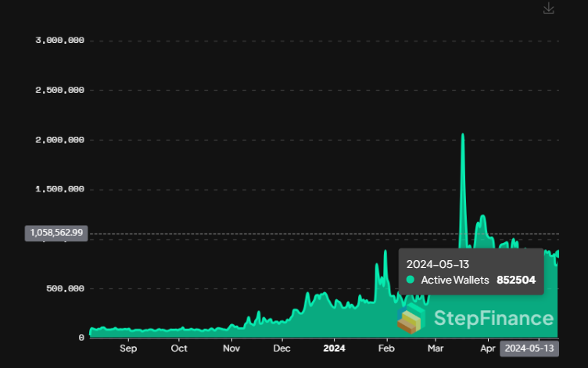Click the 2024-05-13 x-axis date label

pyautogui.click(x=529, y=348)
